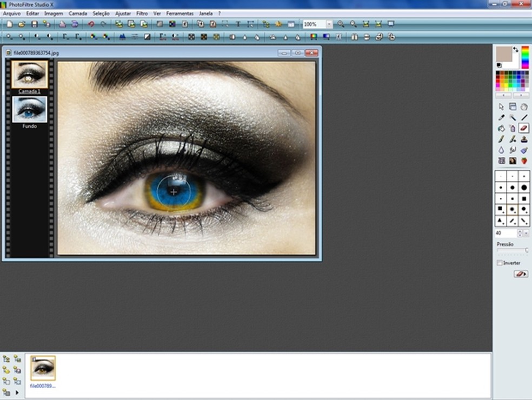Open the Filtro menu
The width and height of the screenshot is (532, 400).
pyautogui.click(x=142, y=13)
